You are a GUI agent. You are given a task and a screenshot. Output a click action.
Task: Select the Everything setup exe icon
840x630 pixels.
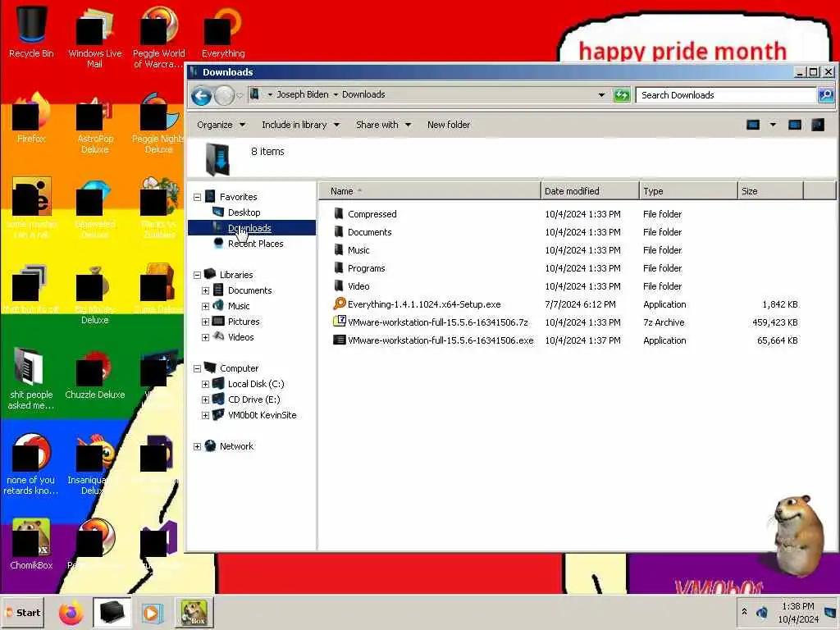(x=339, y=304)
